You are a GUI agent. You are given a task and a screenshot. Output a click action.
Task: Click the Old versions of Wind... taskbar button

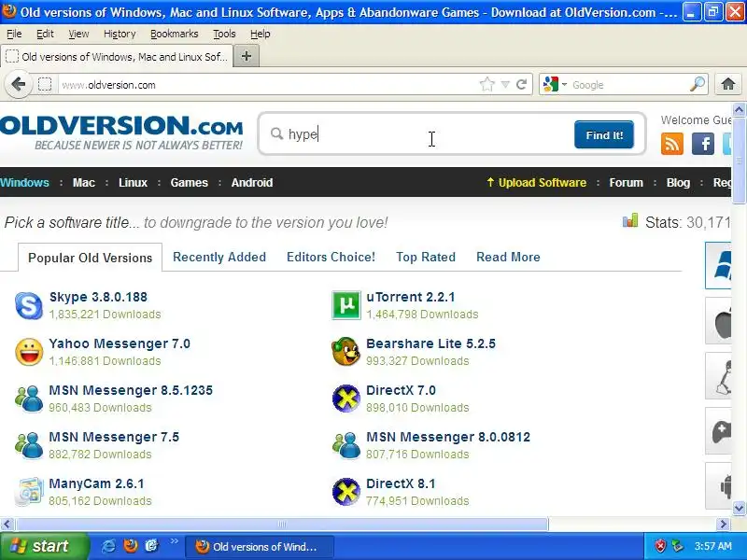[x=260, y=547]
